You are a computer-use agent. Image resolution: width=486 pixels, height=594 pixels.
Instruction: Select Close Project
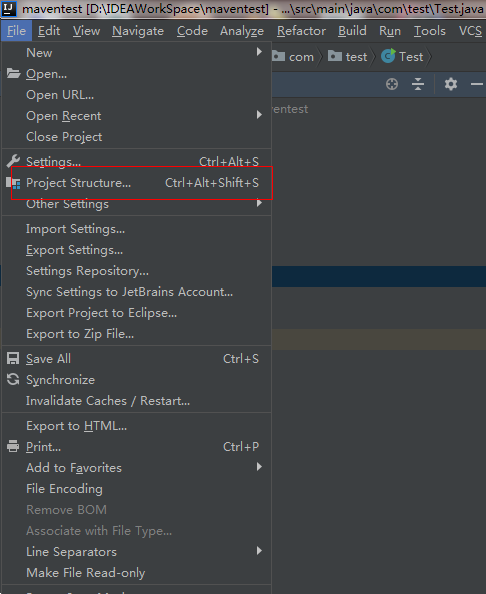137,137
